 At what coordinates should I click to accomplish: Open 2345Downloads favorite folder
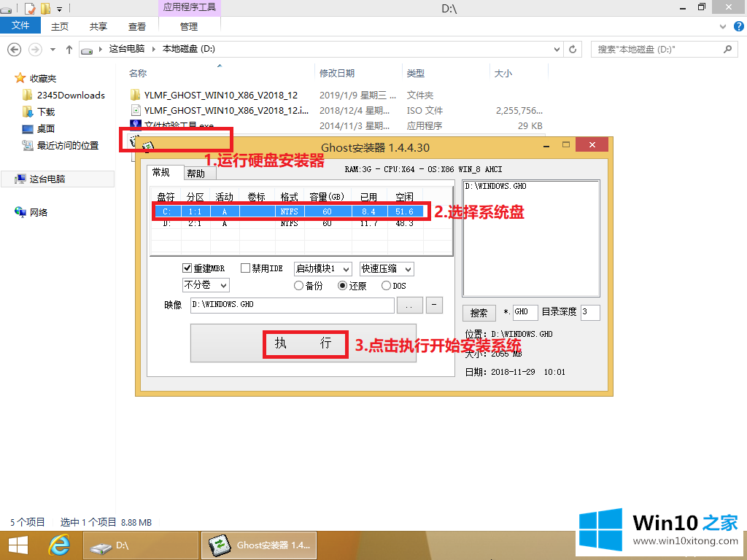(x=71, y=96)
